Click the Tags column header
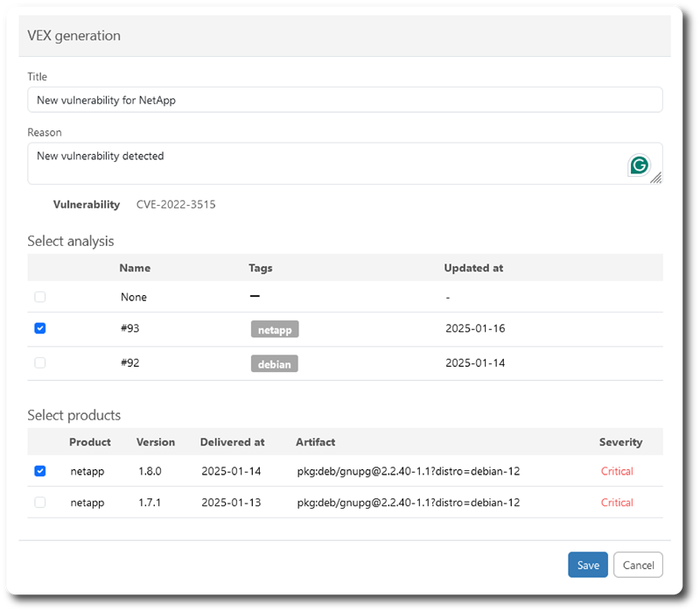 point(260,268)
